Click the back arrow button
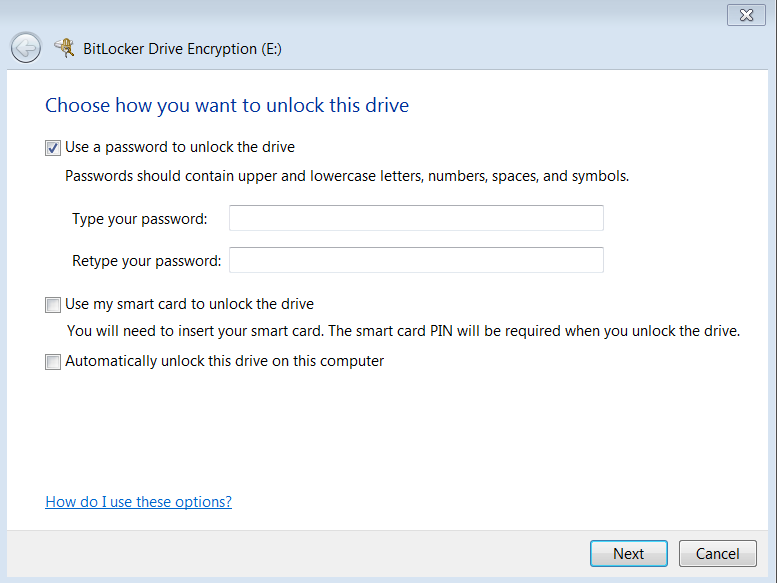Image resolution: width=777 pixels, height=583 pixels. click(26, 47)
